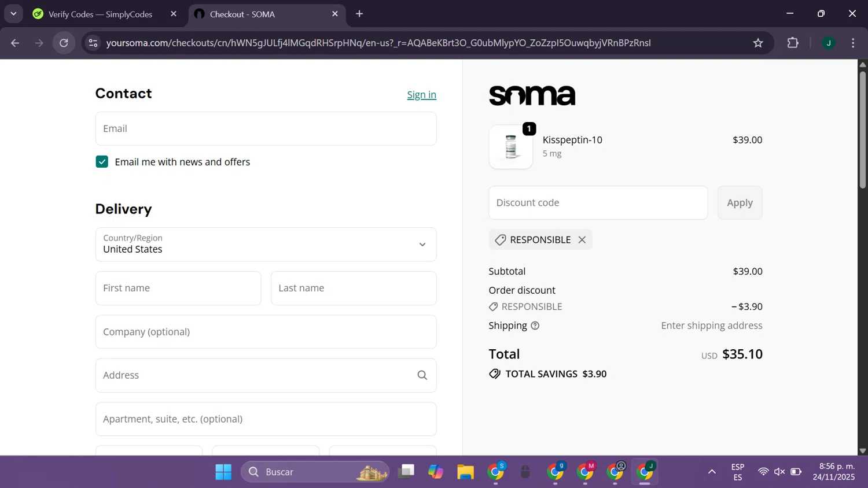Click the Total savings tag icon
The width and height of the screenshot is (868, 488).
coord(495,374)
